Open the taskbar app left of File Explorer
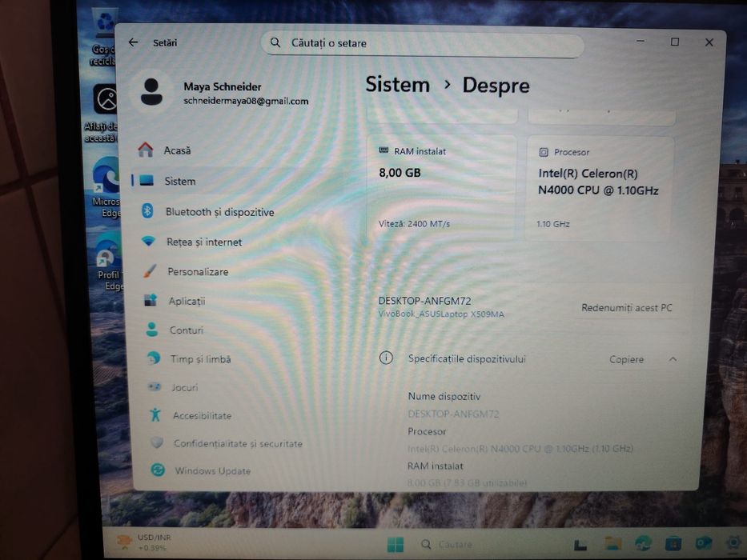Image resolution: width=747 pixels, height=560 pixels. pyautogui.click(x=580, y=544)
